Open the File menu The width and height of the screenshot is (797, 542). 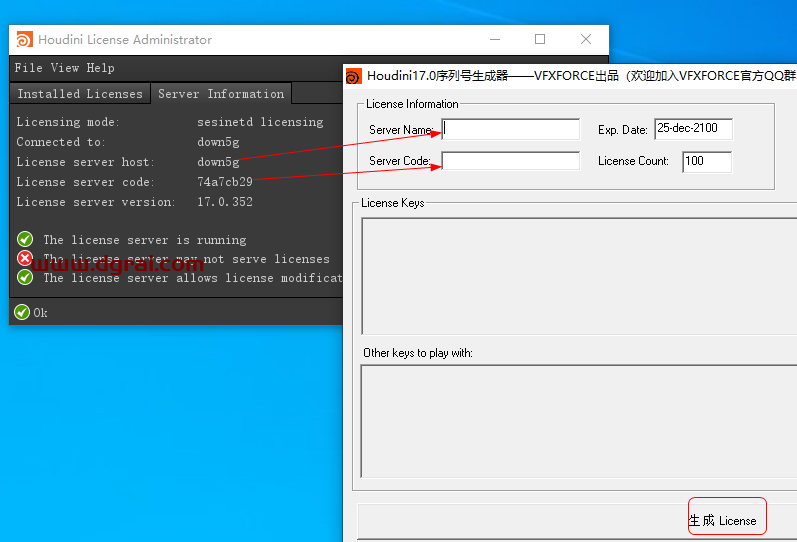point(28,68)
